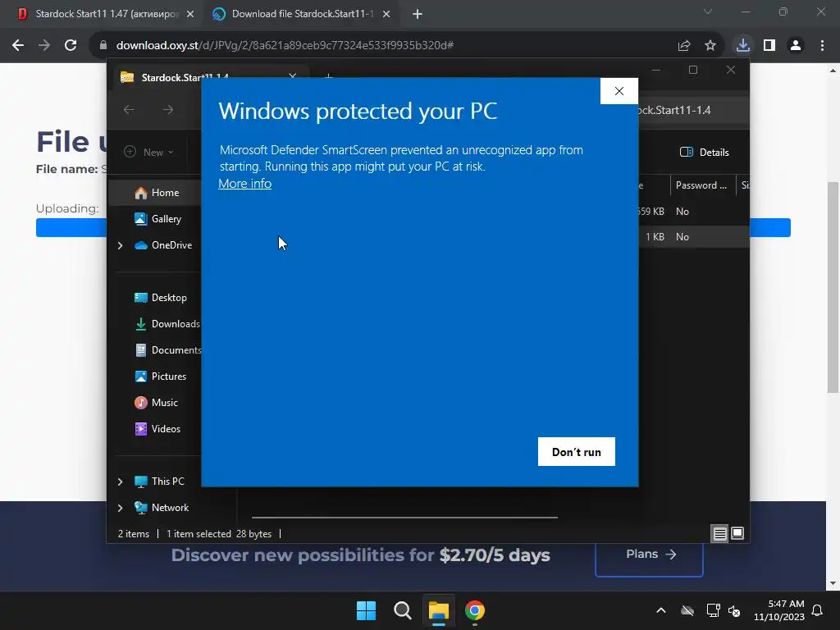Screen dimensions: 840x630
Task: Switch to large thumbnails view icon
Action: click(737, 533)
